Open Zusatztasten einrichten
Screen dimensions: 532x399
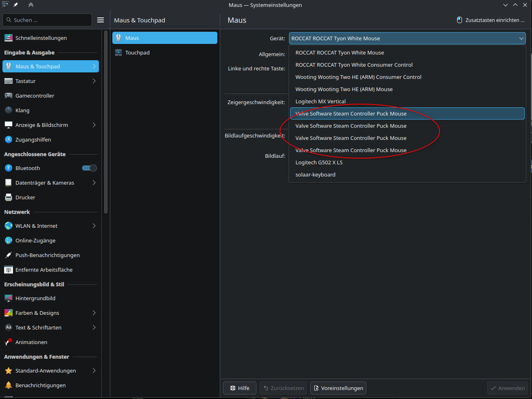490,20
